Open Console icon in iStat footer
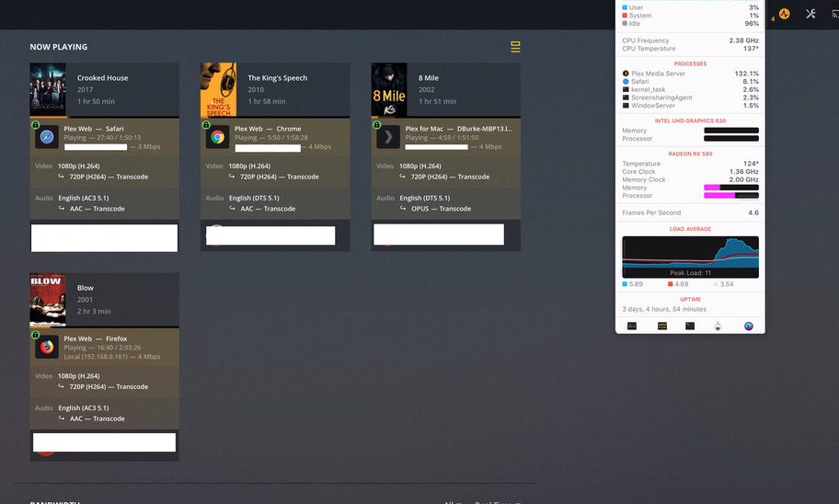The image size is (839, 504). coord(661,326)
